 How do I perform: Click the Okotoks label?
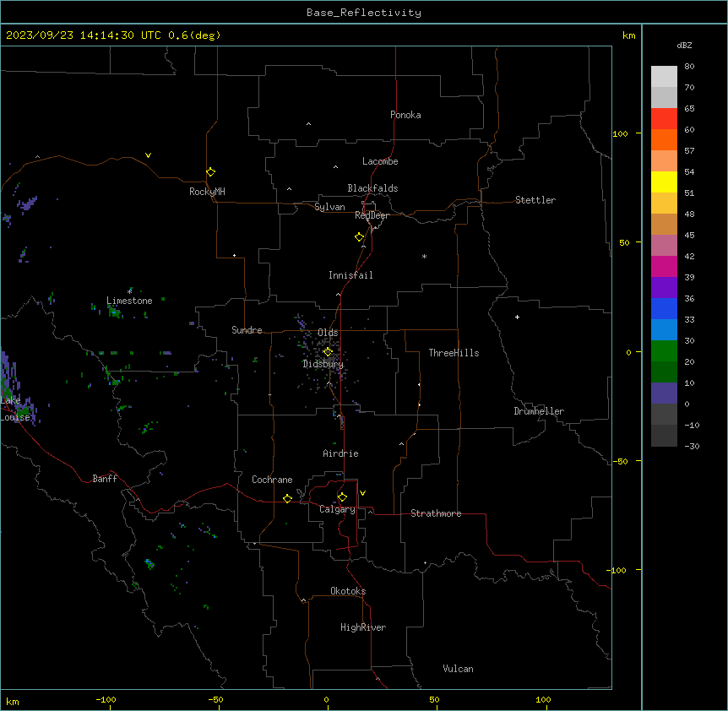tap(348, 591)
